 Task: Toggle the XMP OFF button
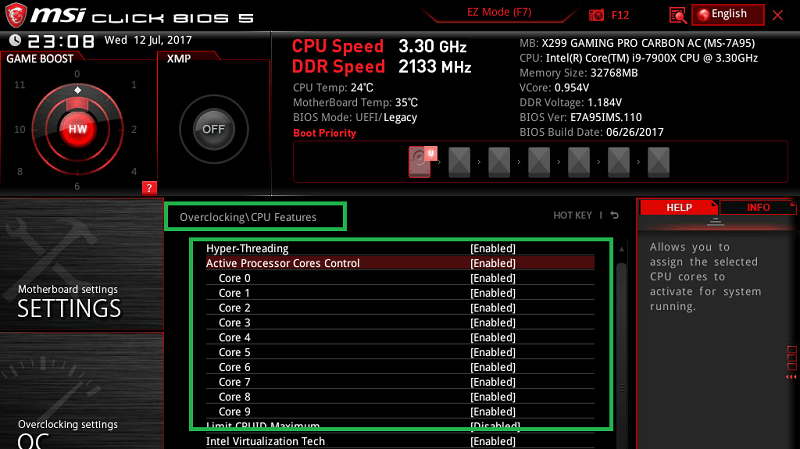213,129
